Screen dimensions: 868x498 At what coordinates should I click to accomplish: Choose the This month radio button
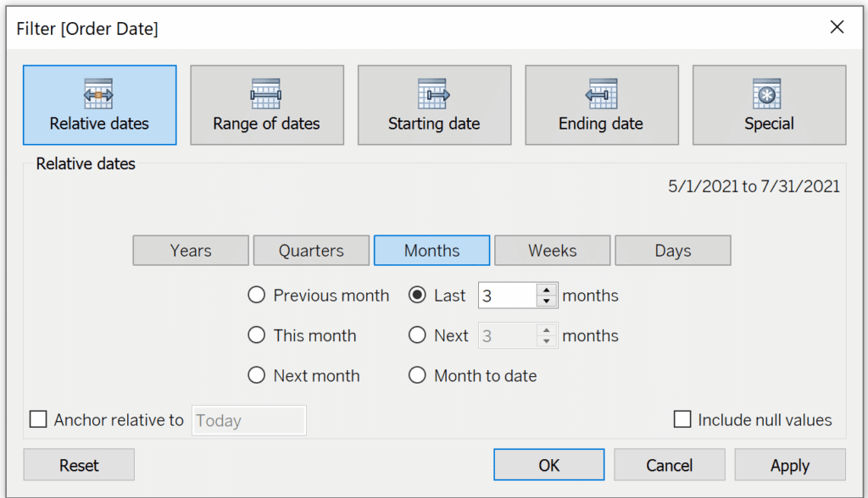tap(256, 335)
